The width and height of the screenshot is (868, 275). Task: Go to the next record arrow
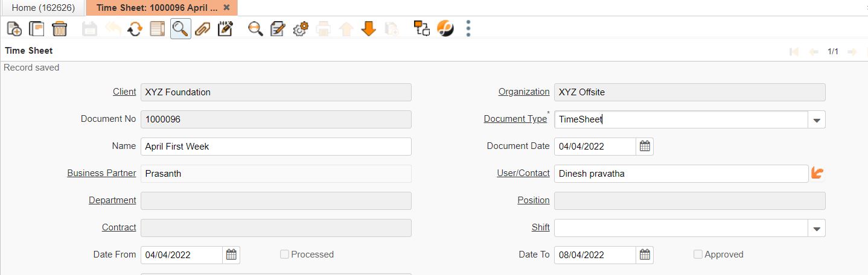[x=852, y=52]
